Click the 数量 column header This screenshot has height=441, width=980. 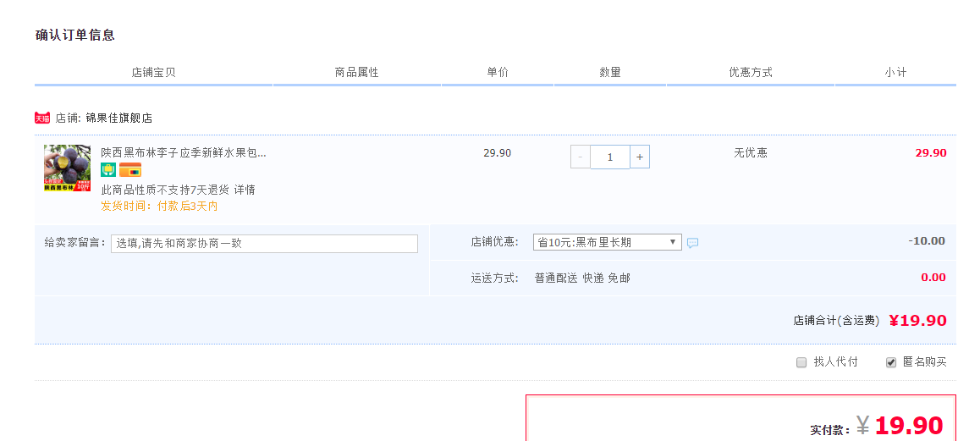click(610, 72)
